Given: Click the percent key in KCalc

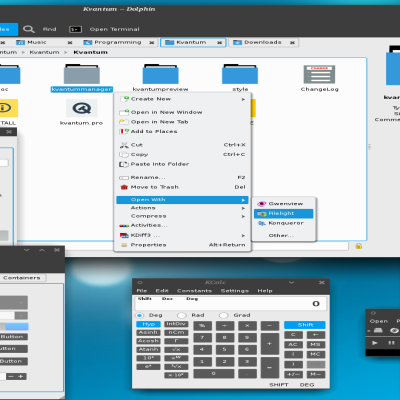Looking at the screenshot, I should click(x=202, y=326).
